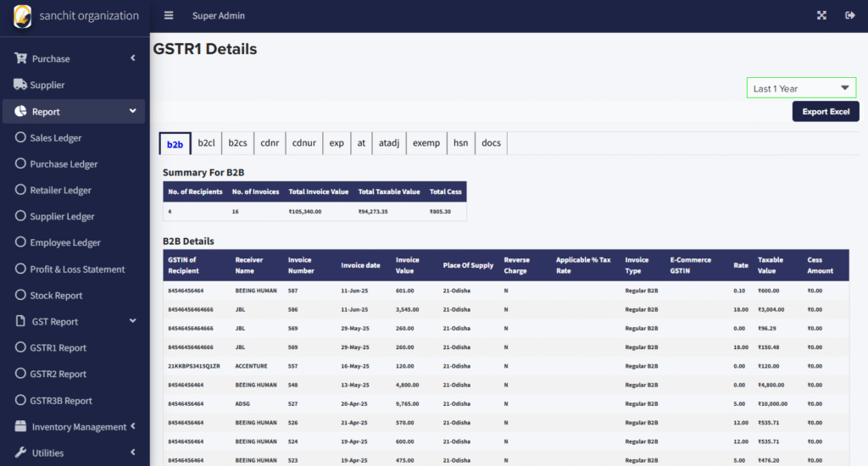This screenshot has height=466, width=868.
Task: Expand the Purchase menu chevron
Action: tap(133, 58)
